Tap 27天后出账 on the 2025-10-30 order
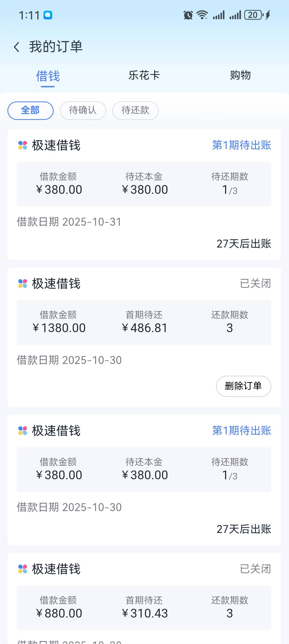The height and width of the screenshot is (644, 289). coord(244,529)
